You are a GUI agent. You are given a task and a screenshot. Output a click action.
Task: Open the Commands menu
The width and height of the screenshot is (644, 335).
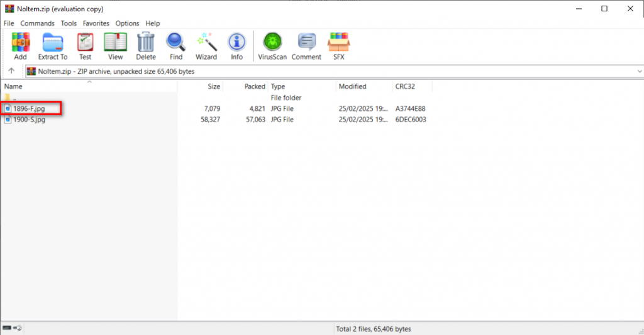[x=37, y=23]
